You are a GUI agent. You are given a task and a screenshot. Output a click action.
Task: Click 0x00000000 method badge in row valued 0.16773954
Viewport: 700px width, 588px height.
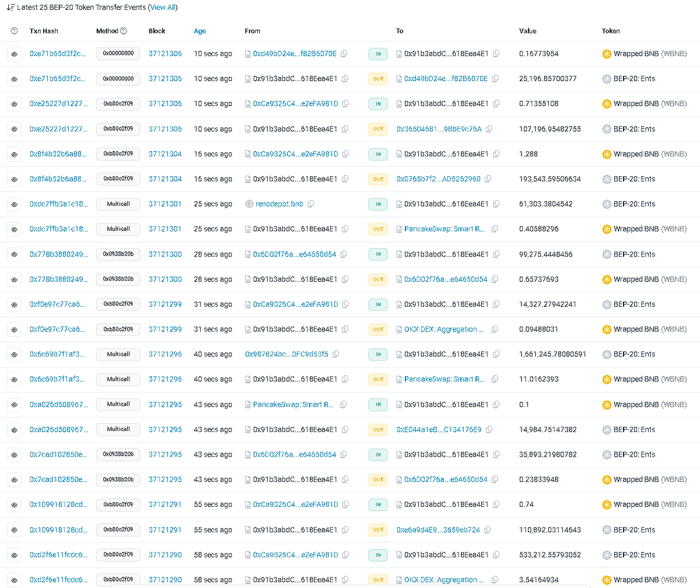point(118,54)
